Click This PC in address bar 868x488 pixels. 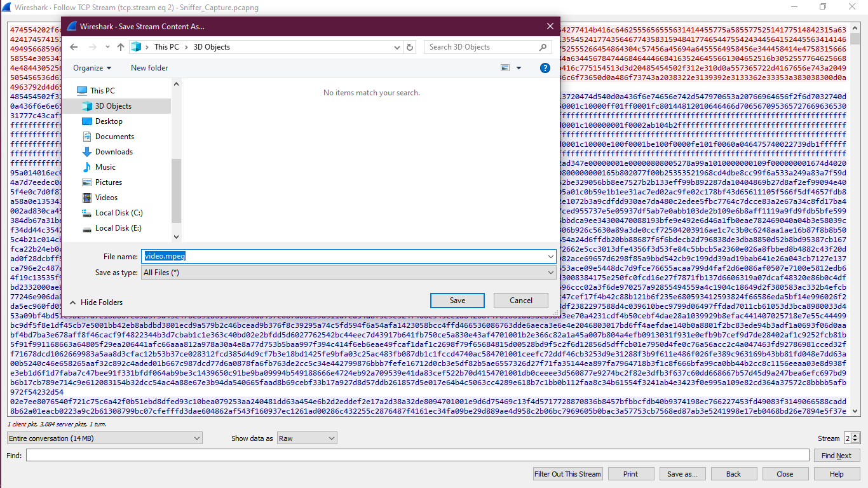(x=167, y=47)
